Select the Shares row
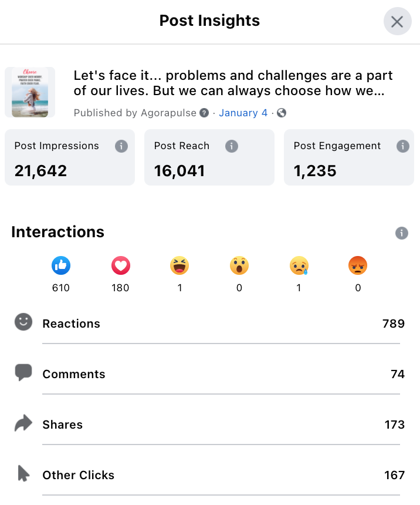The width and height of the screenshot is (420, 505). tap(209, 425)
